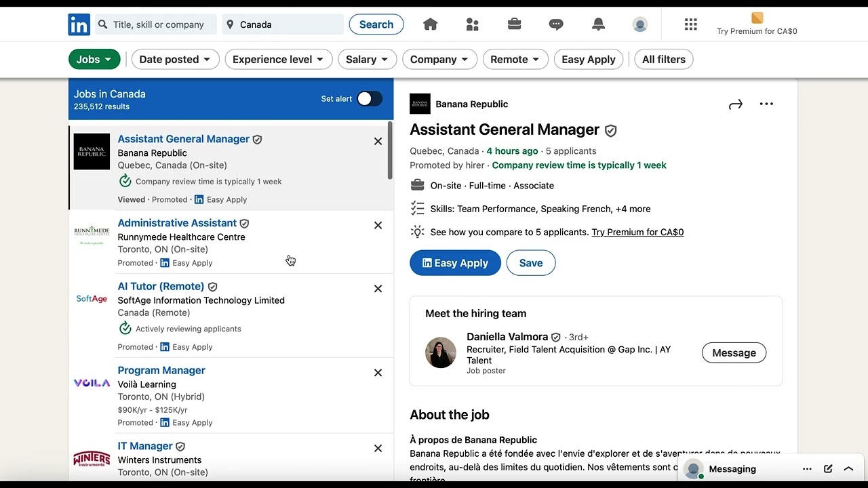Screen dimensions: 868x488
Task: Open AI Tutor (Remote) job title
Action: 161,287
